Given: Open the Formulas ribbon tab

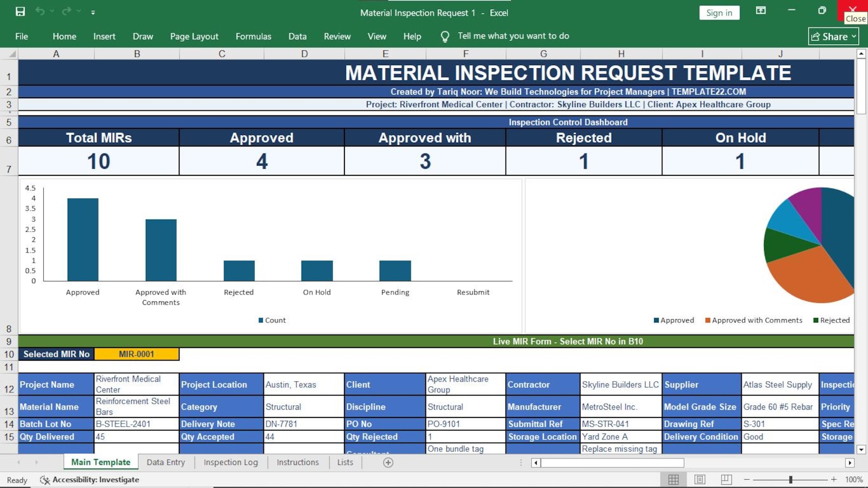Looking at the screenshot, I should 253,37.
